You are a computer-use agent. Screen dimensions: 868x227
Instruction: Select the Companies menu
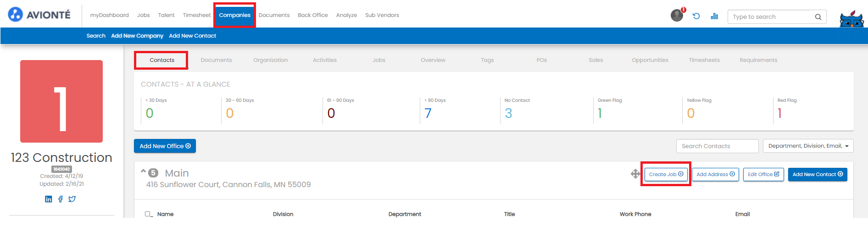[x=235, y=15]
